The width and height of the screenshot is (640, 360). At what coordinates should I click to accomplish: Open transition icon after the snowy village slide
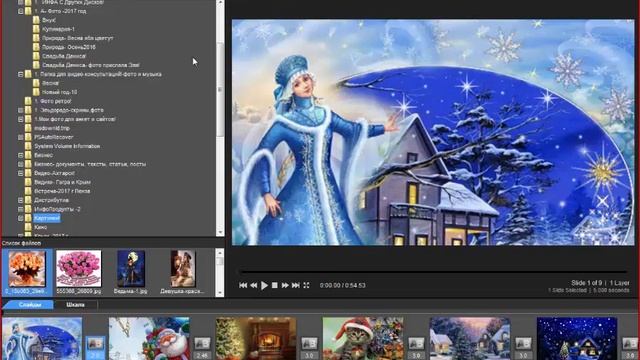(523, 344)
